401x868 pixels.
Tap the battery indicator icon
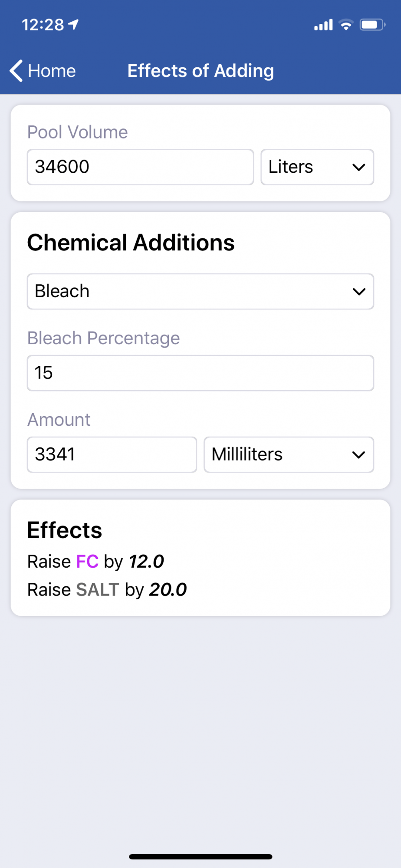373,25
